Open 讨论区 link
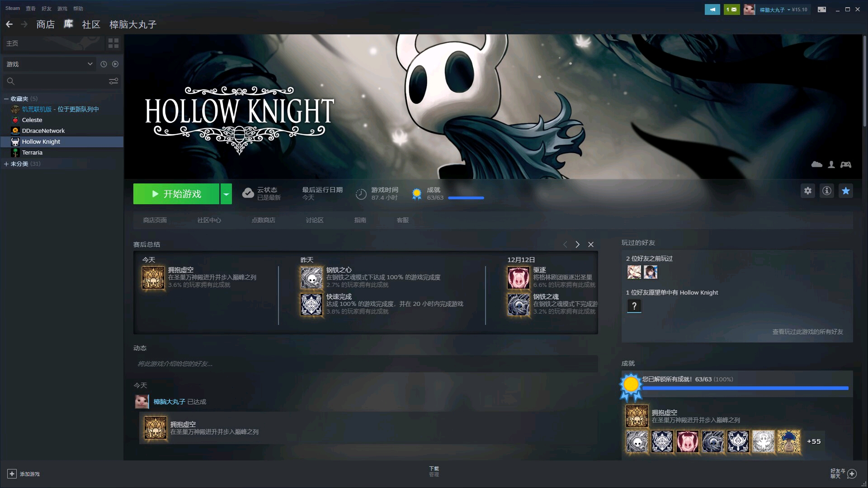 tap(315, 220)
